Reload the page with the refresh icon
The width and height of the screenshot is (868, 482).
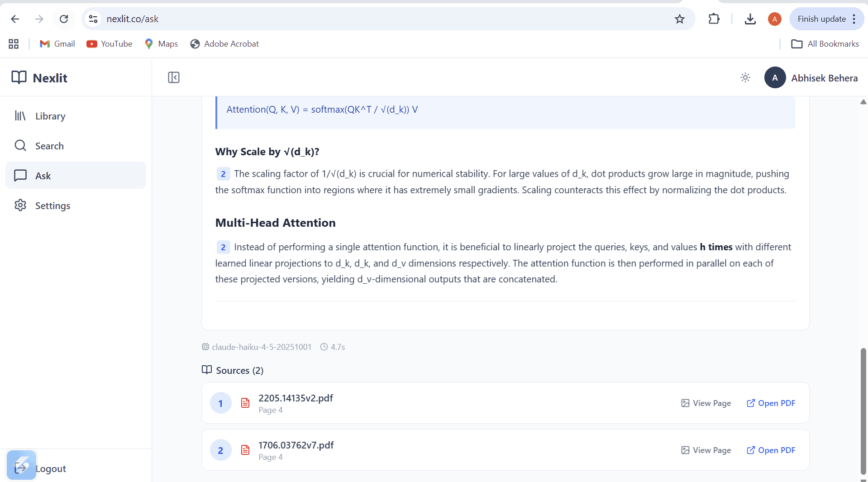(x=64, y=19)
